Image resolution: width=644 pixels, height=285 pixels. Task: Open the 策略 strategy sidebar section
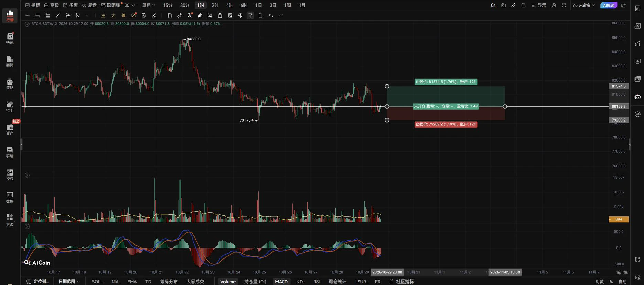pyautogui.click(x=10, y=84)
